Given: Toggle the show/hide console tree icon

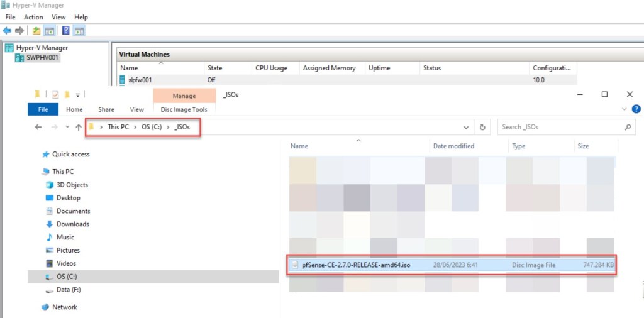Looking at the screenshot, I should (x=49, y=30).
